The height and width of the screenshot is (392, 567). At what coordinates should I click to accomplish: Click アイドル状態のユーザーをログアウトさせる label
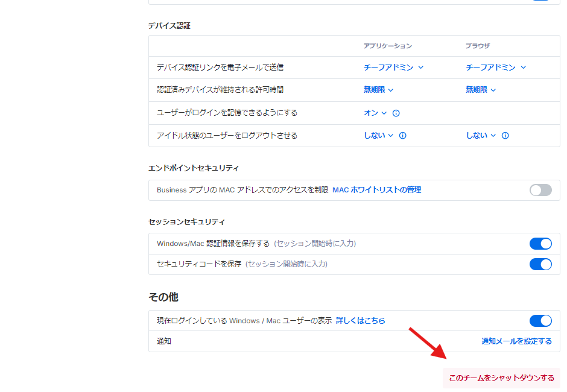click(x=227, y=136)
